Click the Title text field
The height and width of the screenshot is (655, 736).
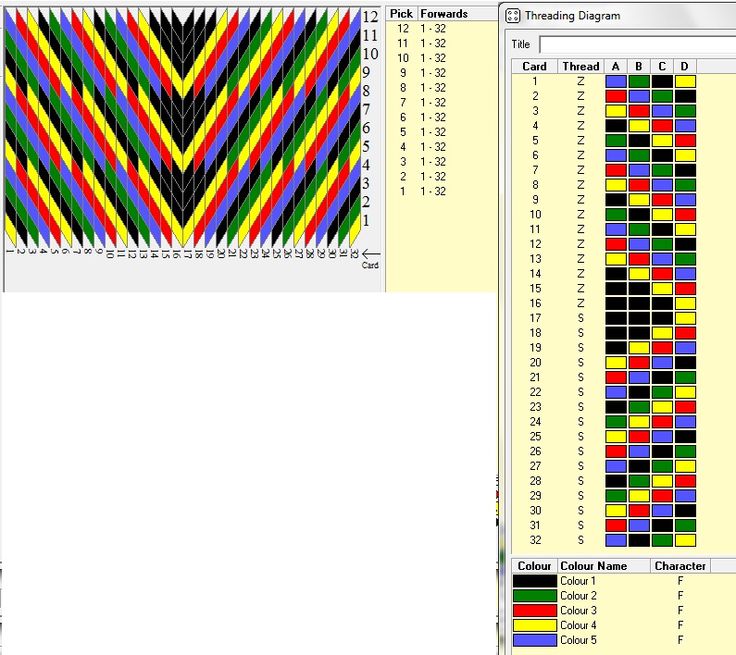click(x=636, y=44)
